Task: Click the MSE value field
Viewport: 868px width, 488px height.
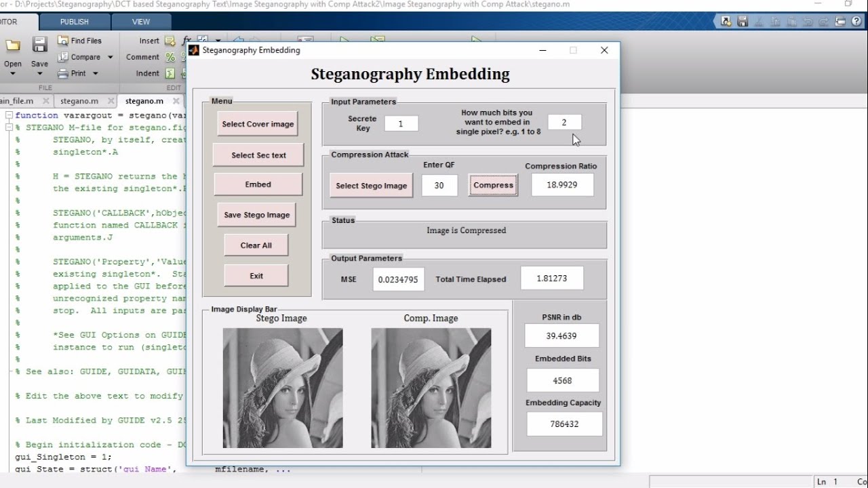Action: [399, 279]
